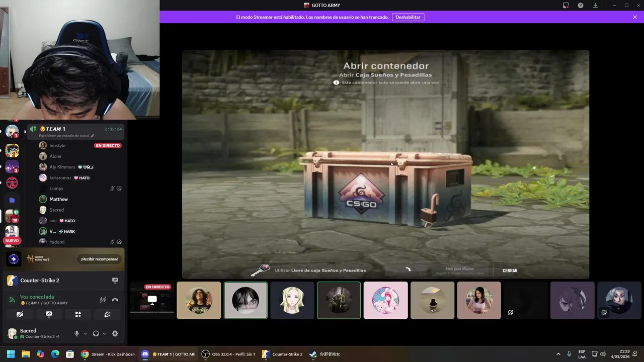The height and width of the screenshot is (362, 644).
Task: Select the EN DIRECTO stream thumbnail tile
Action: [152, 300]
